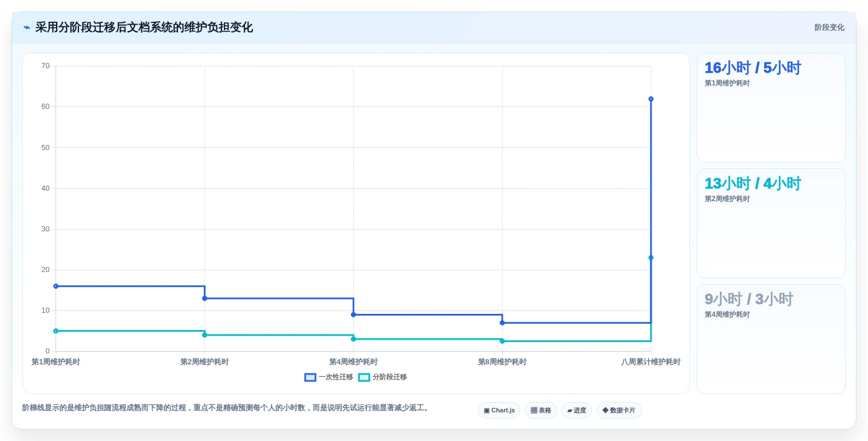
Task: Click the cyan data point at 第2周维护耗时
Action: (204, 335)
